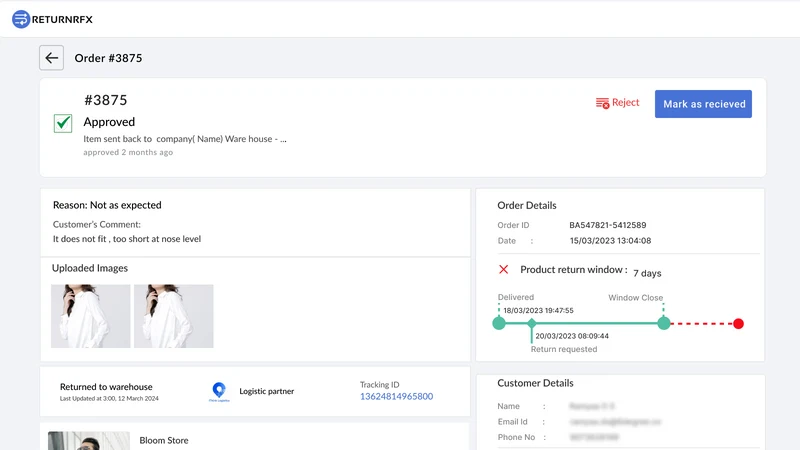Click return requested timestamp 20/03/2023 08:09:44

pyautogui.click(x=572, y=336)
